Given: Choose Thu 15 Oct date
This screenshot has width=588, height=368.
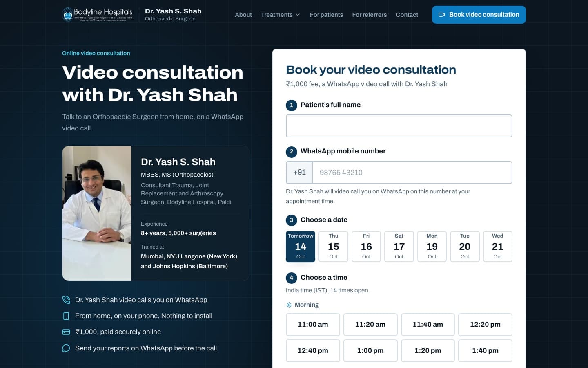Looking at the screenshot, I should click(x=334, y=247).
